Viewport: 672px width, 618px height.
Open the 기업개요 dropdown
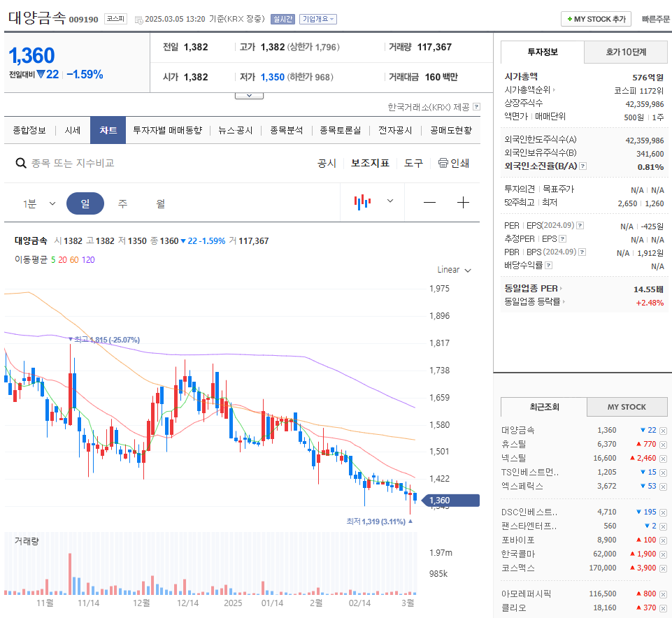[318, 20]
